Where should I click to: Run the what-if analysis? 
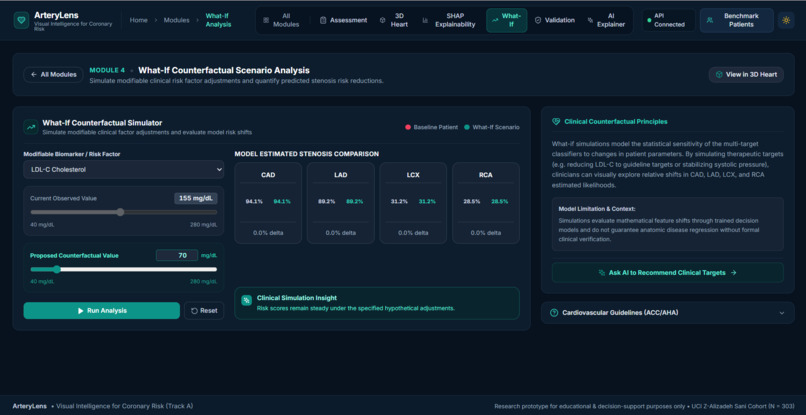102,311
